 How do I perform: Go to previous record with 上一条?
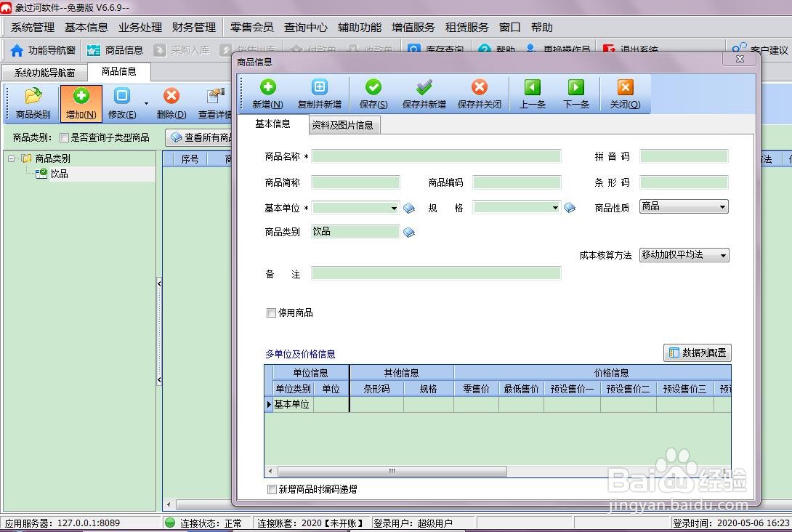pyautogui.click(x=533, y=94)
